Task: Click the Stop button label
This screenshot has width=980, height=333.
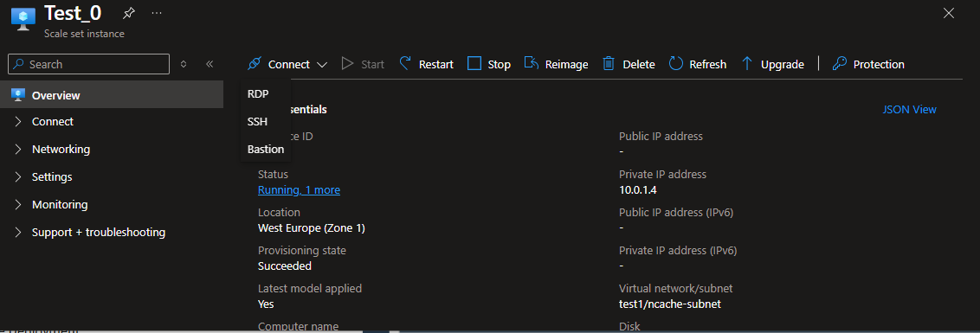Action: [x=500, y=64]
